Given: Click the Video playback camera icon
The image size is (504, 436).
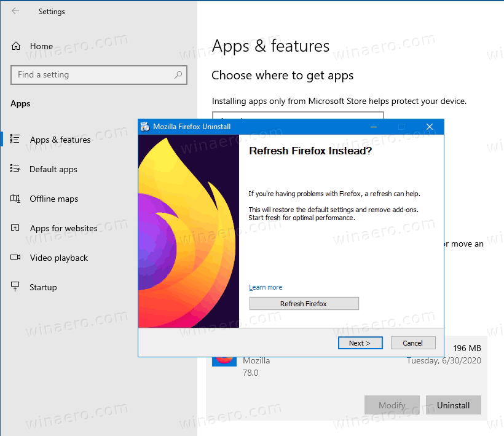Looking at the screenshot, I should [x=15, y=257].
